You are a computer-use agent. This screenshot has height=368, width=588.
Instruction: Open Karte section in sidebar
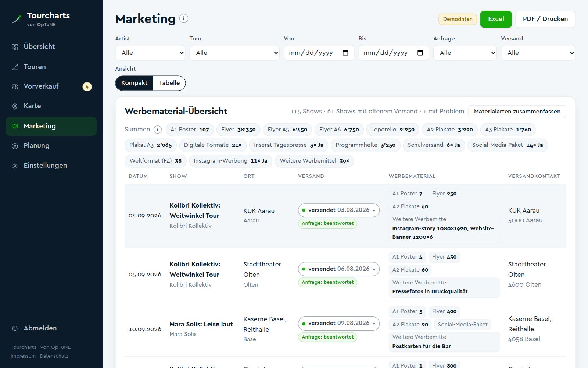(x=51, y=106)
